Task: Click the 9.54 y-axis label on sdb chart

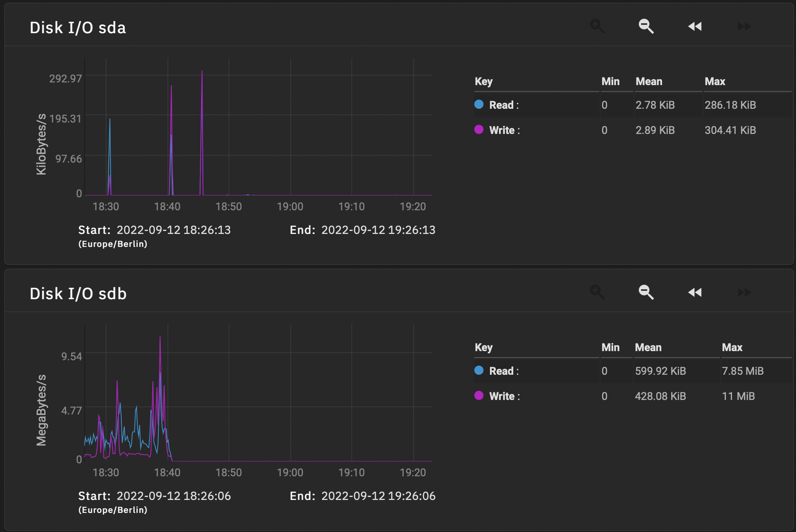Action: tap(72, 356)
